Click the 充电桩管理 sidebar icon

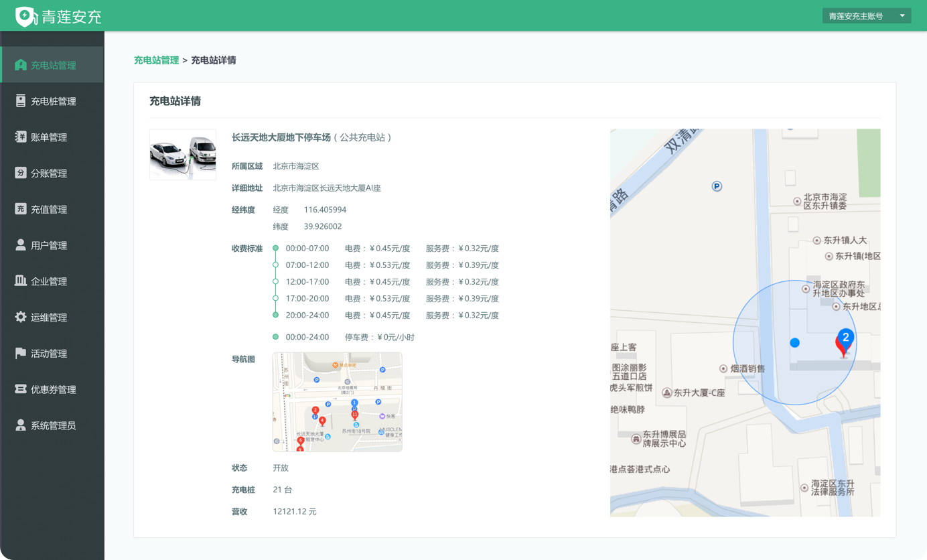pyautogui.click(x=21, y=101)
